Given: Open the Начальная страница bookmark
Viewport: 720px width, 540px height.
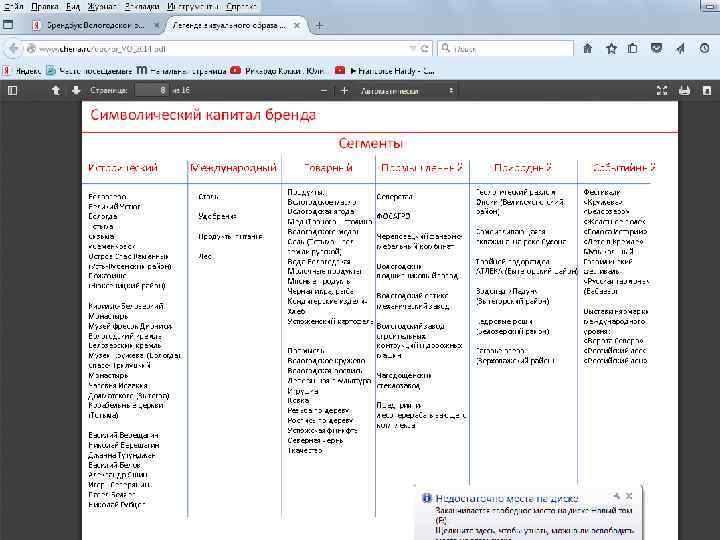Looking at the screenshot, I should coord(181,71).
